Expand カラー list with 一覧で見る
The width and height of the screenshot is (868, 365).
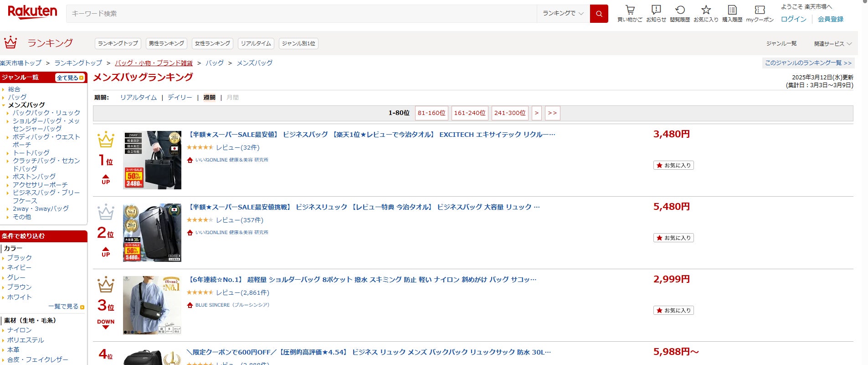[x=66, y=307]
